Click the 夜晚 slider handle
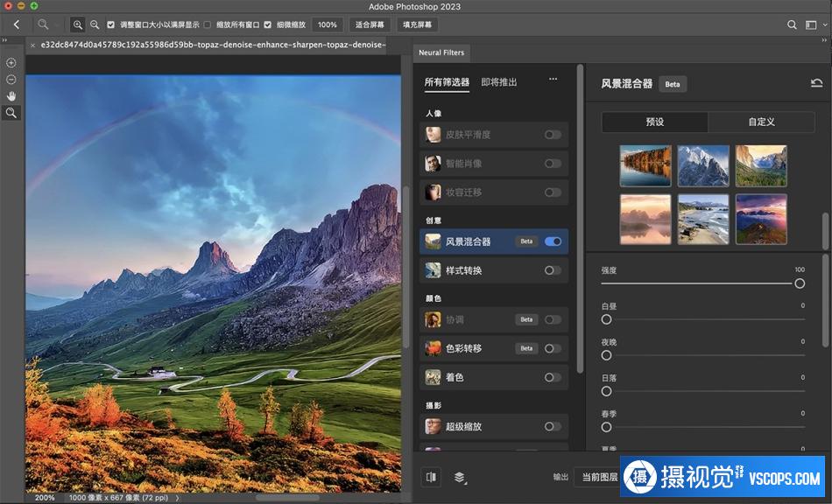This screenshot has height=504, width=832. tap(607, 355)
